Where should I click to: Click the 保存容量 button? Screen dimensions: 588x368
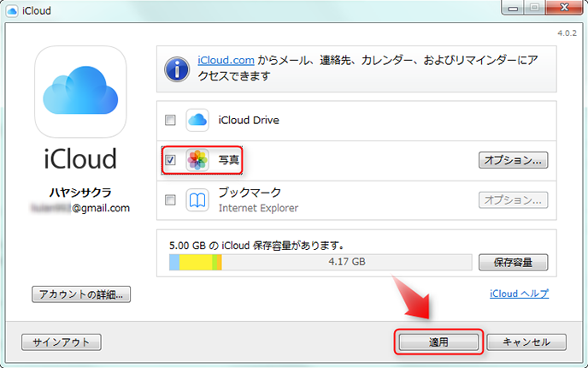click(x=513, y=262)
